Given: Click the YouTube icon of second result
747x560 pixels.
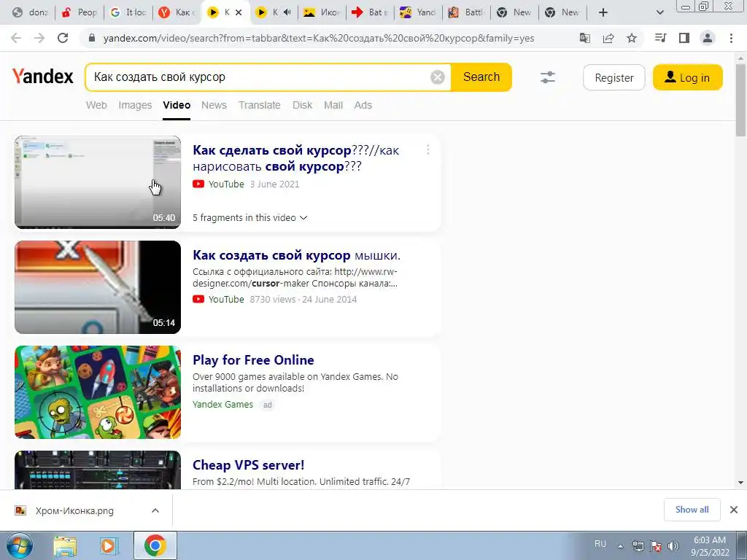Looking at the screenshot, I should pos(198,299).
